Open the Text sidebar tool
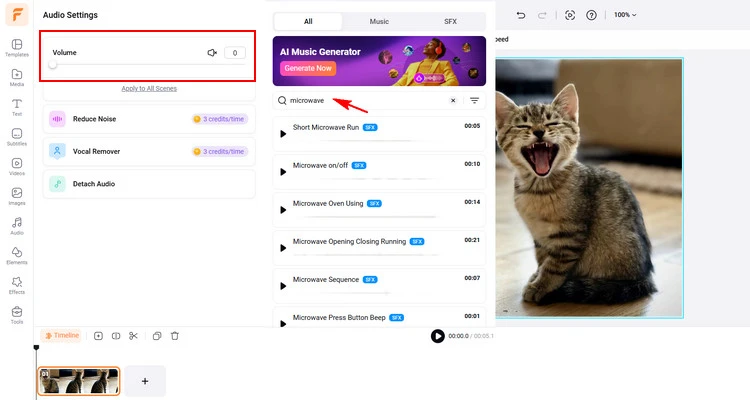 point(17,107)
